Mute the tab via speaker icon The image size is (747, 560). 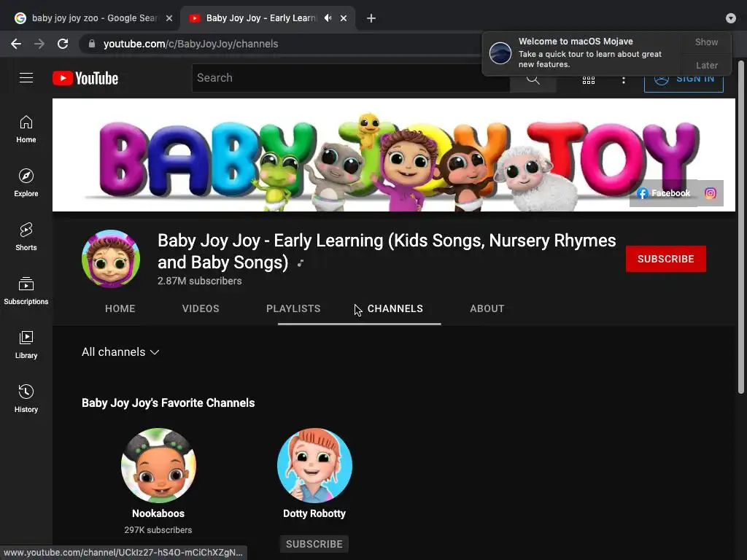tap(328, 18)
